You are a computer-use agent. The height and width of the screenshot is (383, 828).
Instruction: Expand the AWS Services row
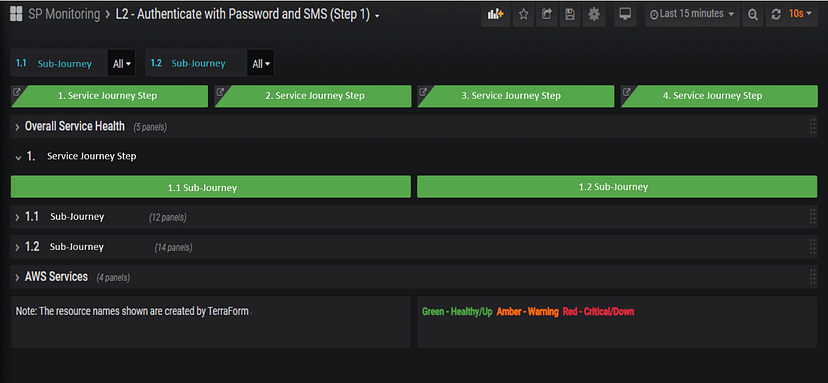pos(17,277)
